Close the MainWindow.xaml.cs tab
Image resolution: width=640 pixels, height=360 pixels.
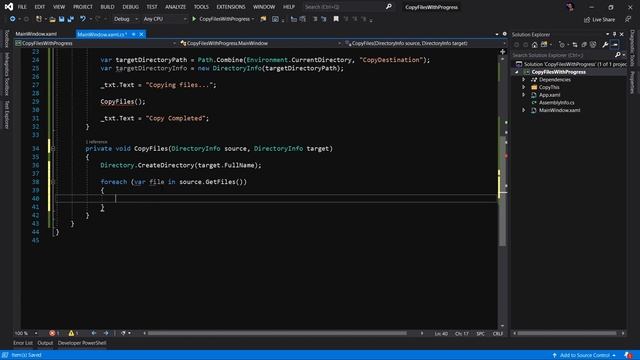[141, 34]
